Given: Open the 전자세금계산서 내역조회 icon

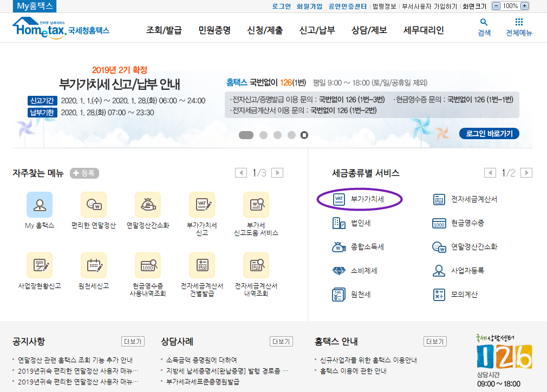Looking at the screenshot, I should (256, 265).
